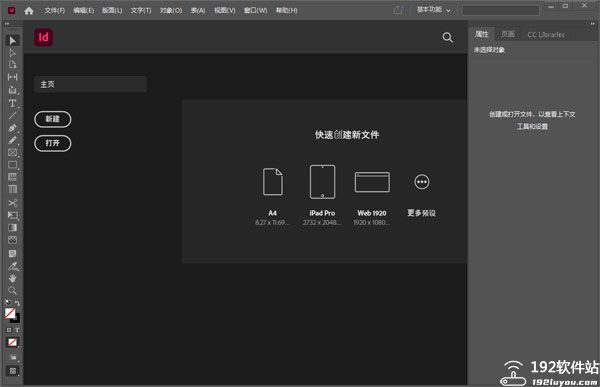This screenshot has width=600, height=387.
Task: Click the 新建 button
Action: (x=52, y=119)
